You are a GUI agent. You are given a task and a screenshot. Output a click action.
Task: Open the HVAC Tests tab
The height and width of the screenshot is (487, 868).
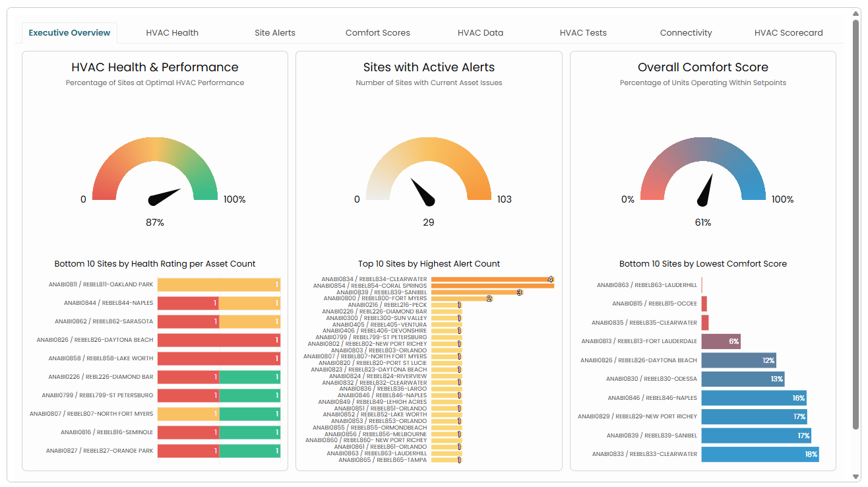click(583, 32)
